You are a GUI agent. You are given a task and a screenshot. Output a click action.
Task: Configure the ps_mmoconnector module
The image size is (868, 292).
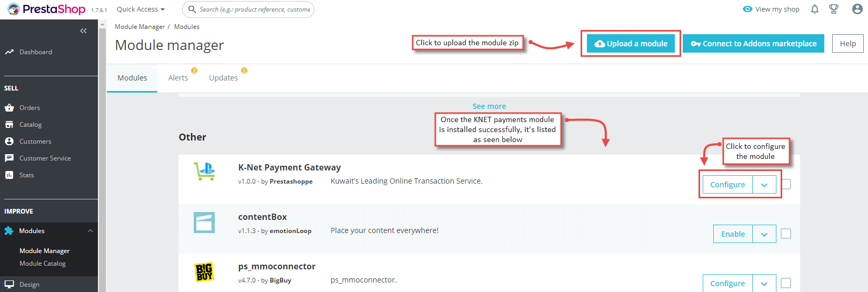[727, 284]
